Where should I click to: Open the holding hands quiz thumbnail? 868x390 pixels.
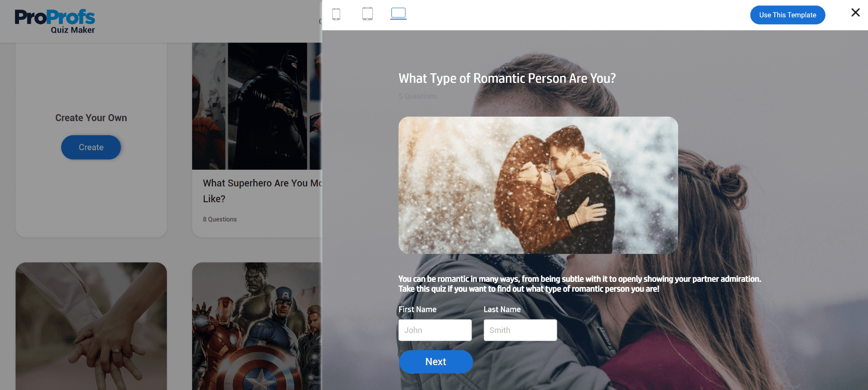click(91, 326)
